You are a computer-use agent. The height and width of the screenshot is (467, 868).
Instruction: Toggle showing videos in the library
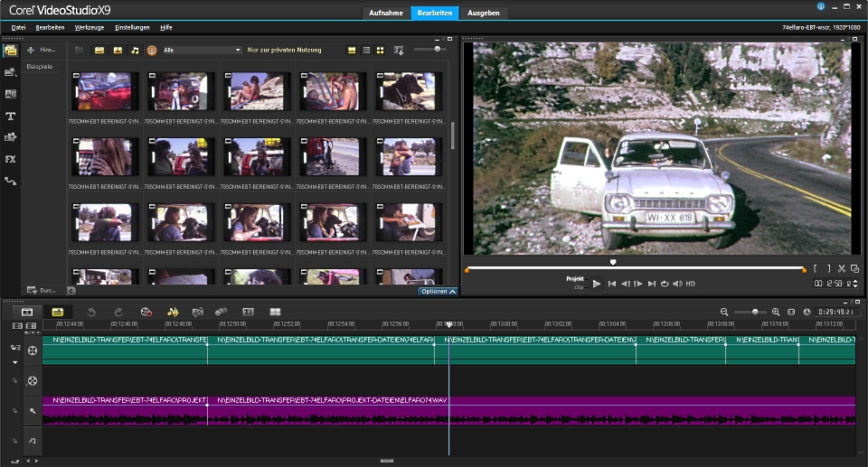point(99,50)
